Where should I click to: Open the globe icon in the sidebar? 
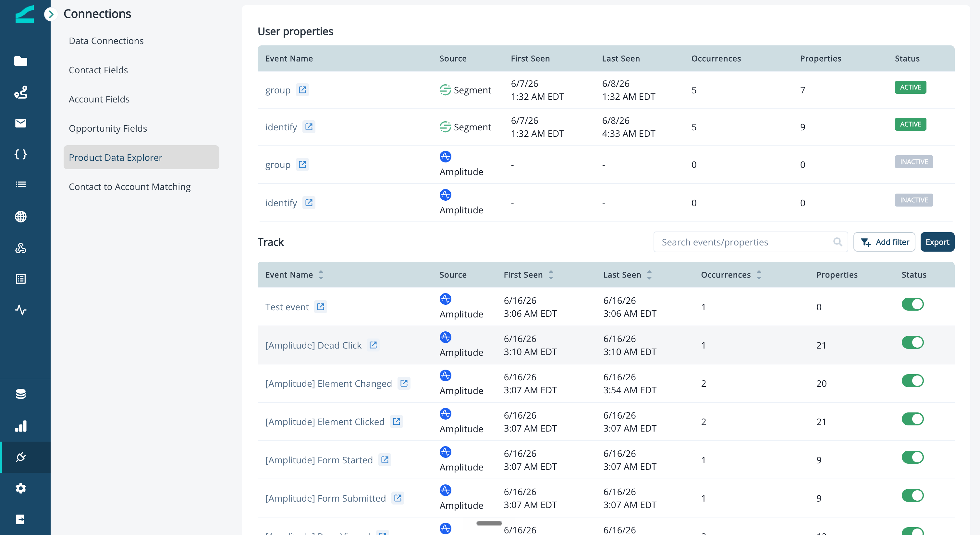[x=20, y=216]
